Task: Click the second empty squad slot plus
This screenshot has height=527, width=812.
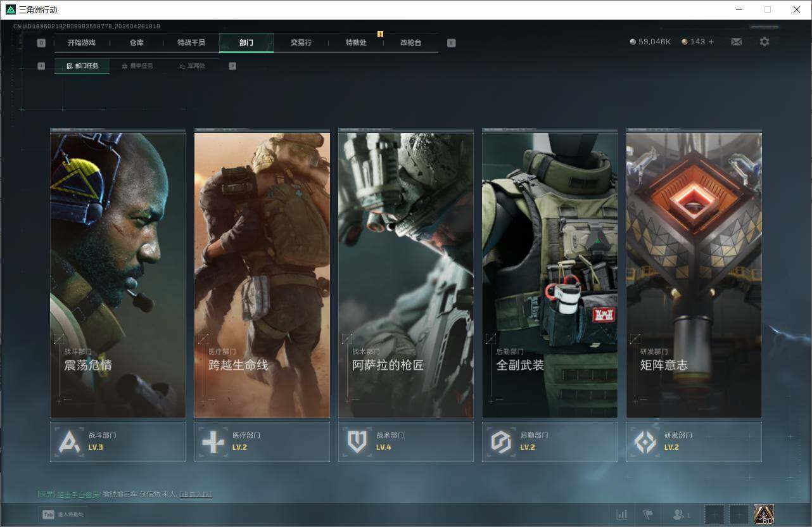Action: tap(739, 514)
